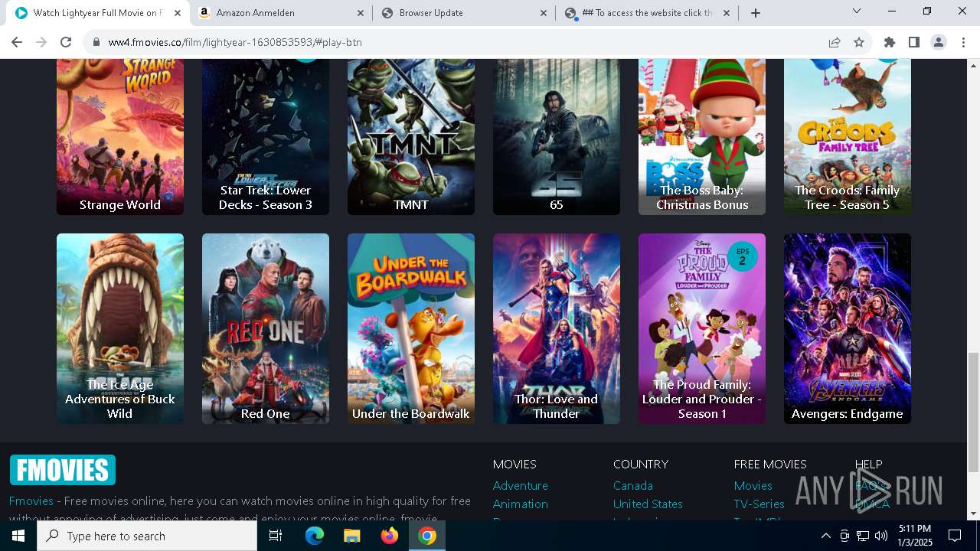The image size is (980, 551).
Task: Open File Explorer from taskbar
Action: [x=352, y=536]
